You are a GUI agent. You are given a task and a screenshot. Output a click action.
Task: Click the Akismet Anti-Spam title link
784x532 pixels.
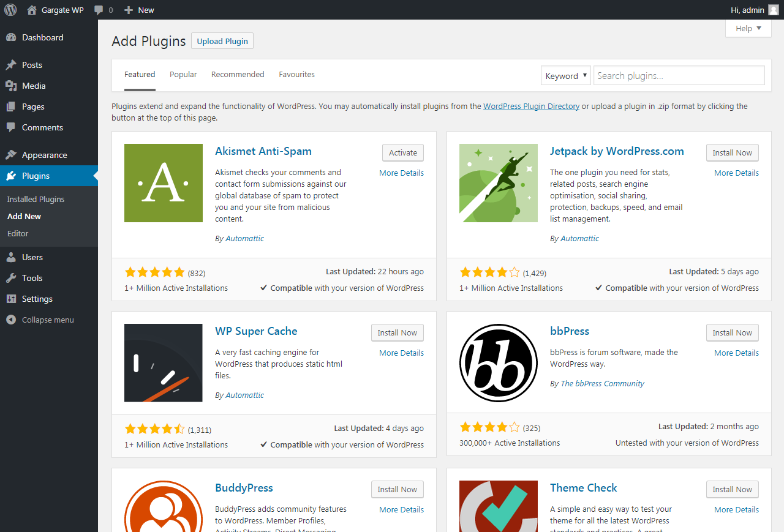click(263, 151)
